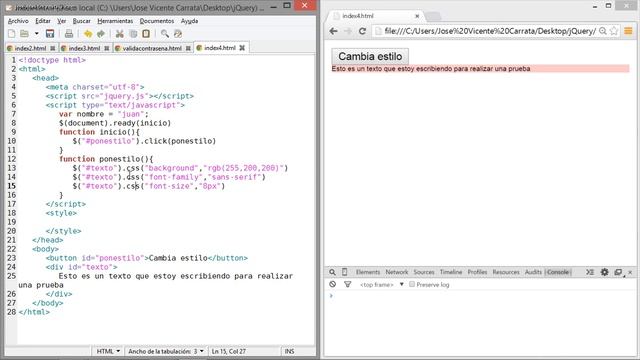Enable Preserve log checkbox

click(x=412, y=284)
